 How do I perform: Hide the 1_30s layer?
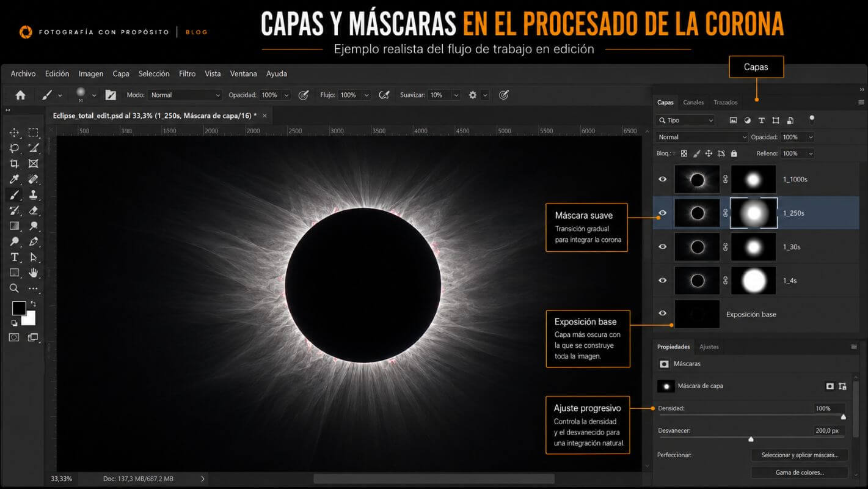(663, 246)
